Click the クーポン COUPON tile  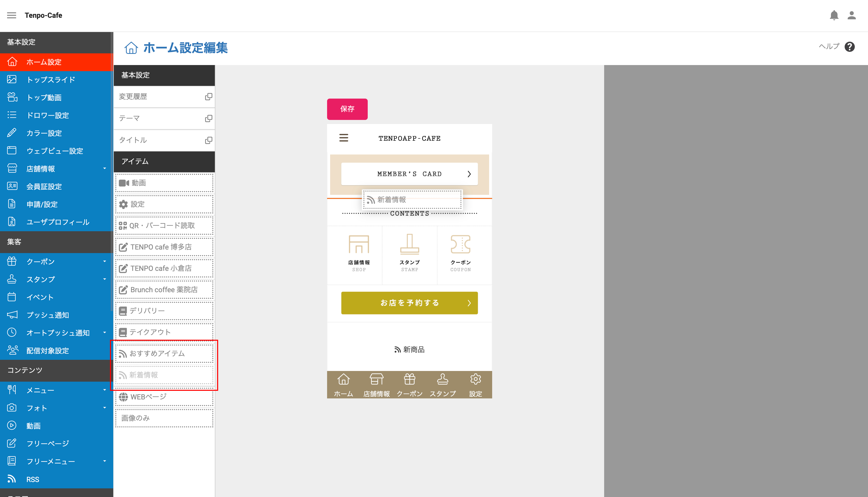[464, 255]
